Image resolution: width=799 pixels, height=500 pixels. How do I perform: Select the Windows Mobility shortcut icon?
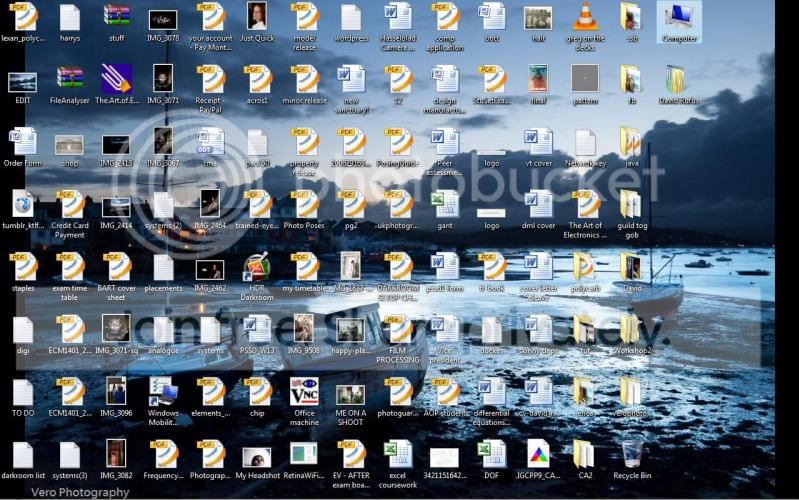tap(164, 392)
